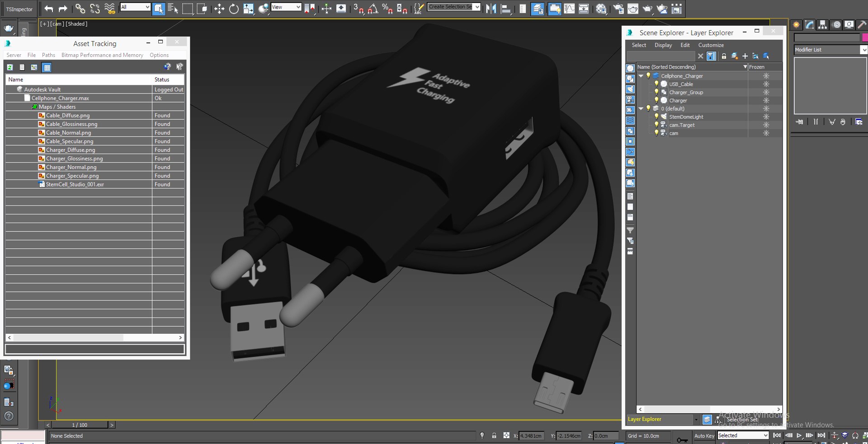Open Customize menu in Scene Explorer
Screen dimensions: 868x444
coord(711,45)
